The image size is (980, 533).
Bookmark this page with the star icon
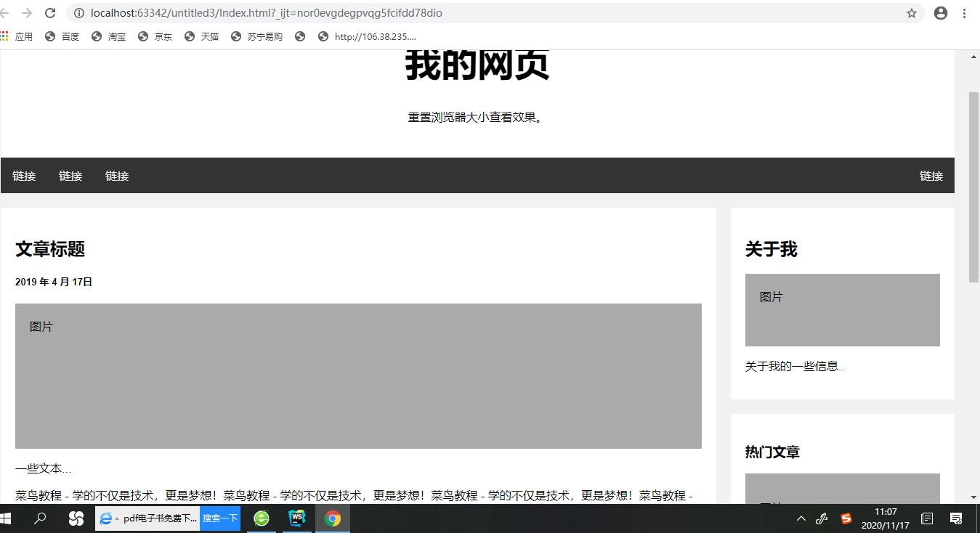[912, 12]
